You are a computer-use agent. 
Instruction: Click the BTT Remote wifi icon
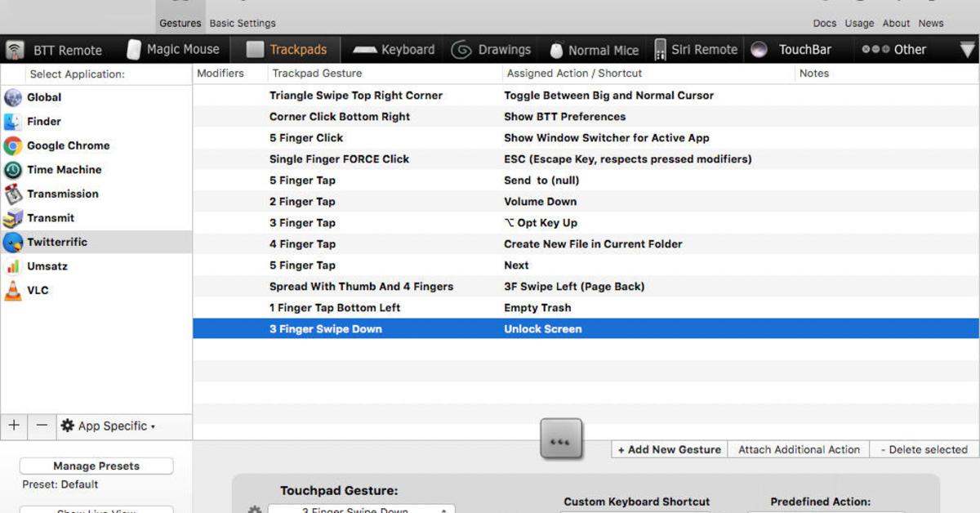pos(15,51)
